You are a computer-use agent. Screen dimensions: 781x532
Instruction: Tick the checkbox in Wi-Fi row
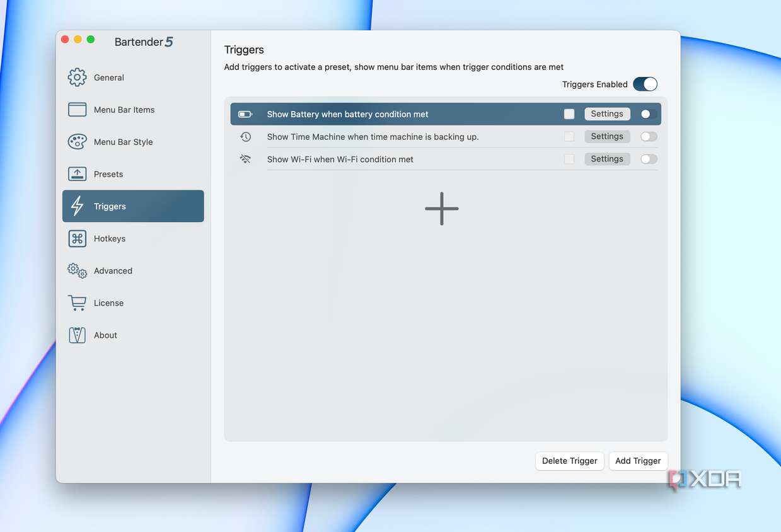tap(569, 159)
